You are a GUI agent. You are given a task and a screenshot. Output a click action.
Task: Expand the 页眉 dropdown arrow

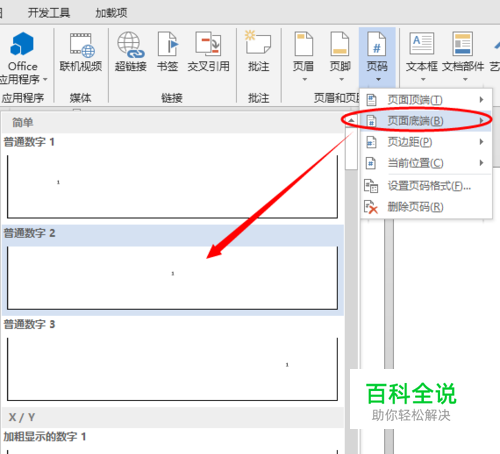click(304, 79)
